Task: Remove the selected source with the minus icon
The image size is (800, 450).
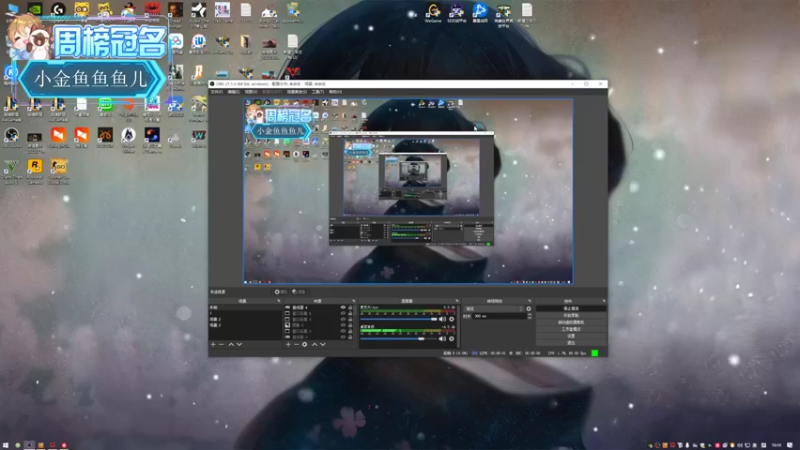Action: click(296, 344)
